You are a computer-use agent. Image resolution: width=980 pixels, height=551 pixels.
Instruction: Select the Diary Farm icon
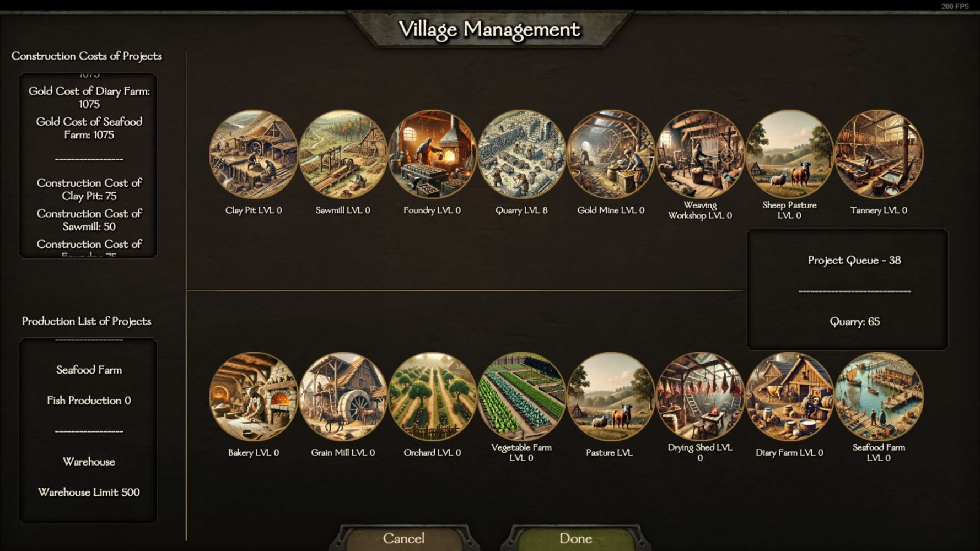click(789, 397)
